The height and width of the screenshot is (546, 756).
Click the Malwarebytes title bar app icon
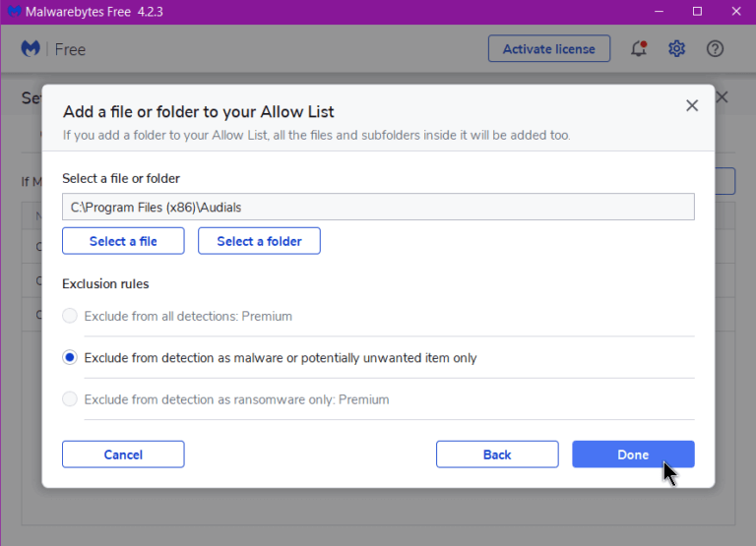[15, 12]
